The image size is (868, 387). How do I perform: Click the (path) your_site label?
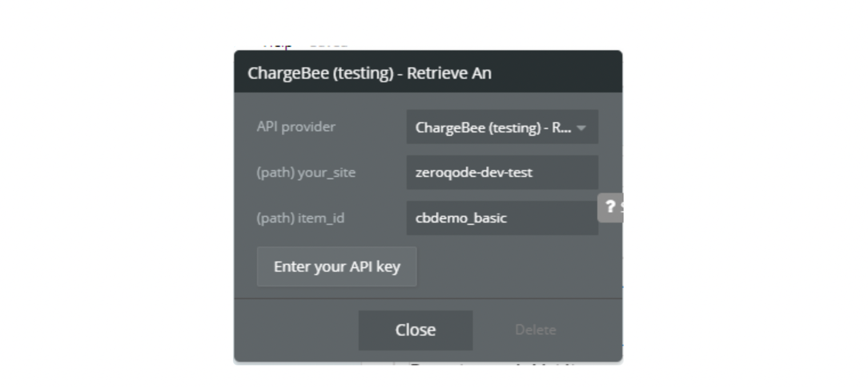pos(306,172)
